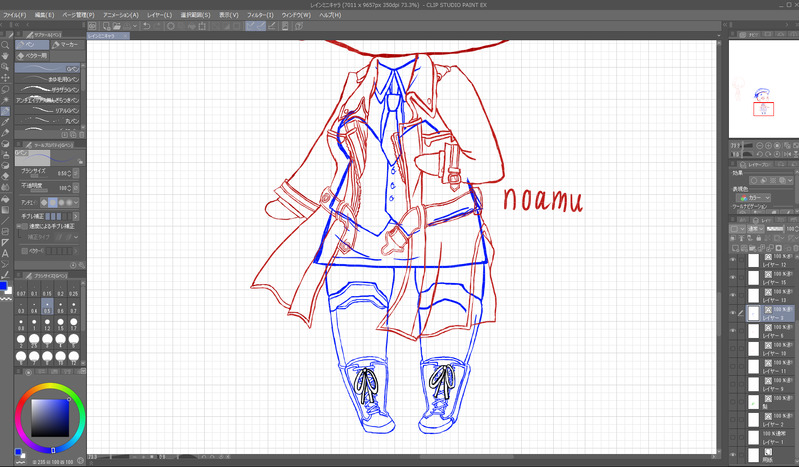Select the Auto select wand tool
799x467 pixels.
pos(6,100)
